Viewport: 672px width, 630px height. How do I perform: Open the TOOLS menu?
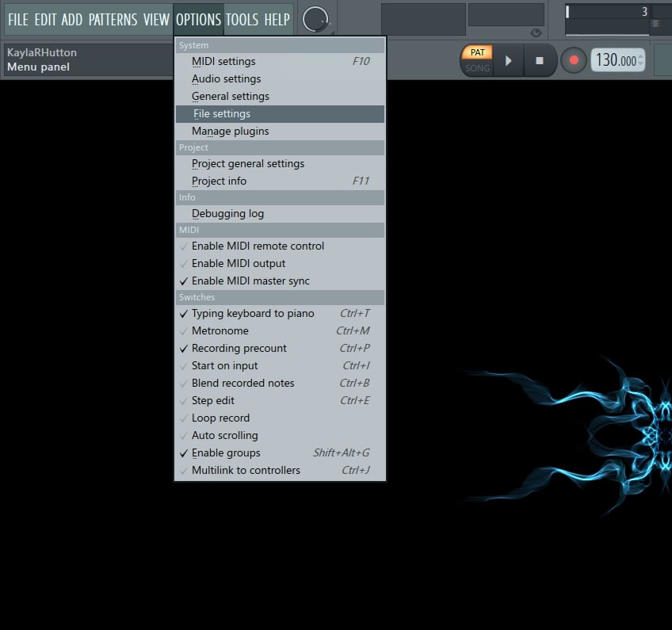coord(242,19)
